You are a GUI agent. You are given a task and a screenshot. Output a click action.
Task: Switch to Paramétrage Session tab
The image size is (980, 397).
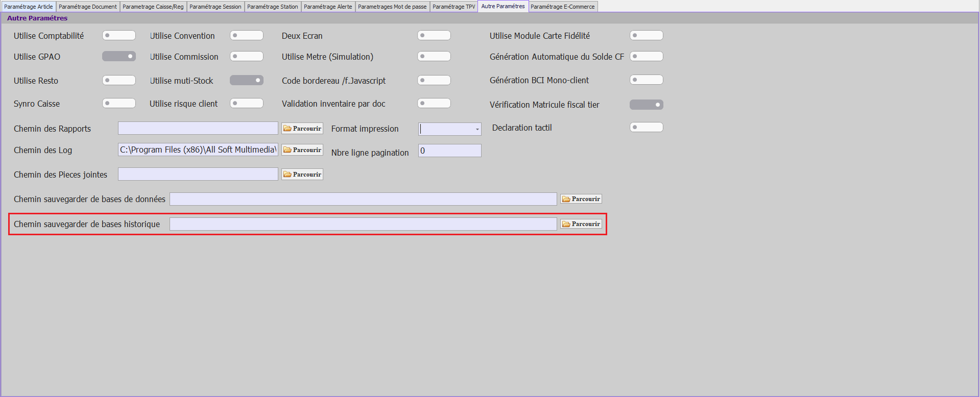[x=216, y=7]
